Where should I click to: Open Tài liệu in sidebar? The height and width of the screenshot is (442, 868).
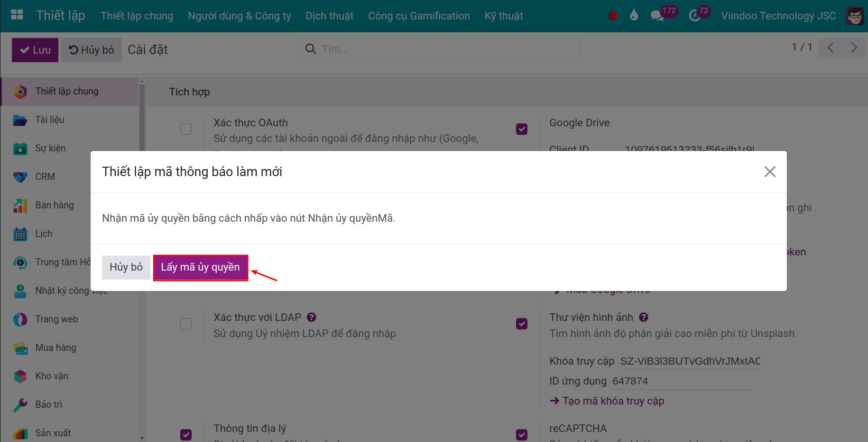70,120
